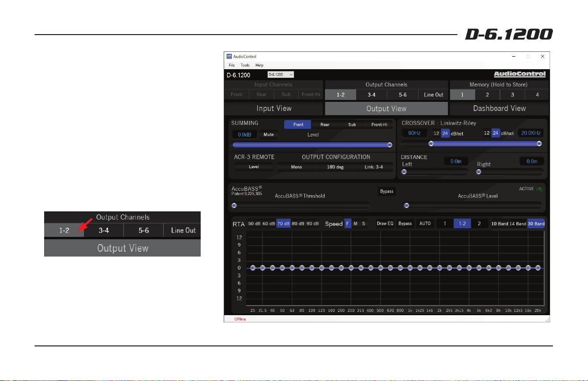588x381 pixels.
Task: Open the Tools menu
Action: (x=245, y=65)
